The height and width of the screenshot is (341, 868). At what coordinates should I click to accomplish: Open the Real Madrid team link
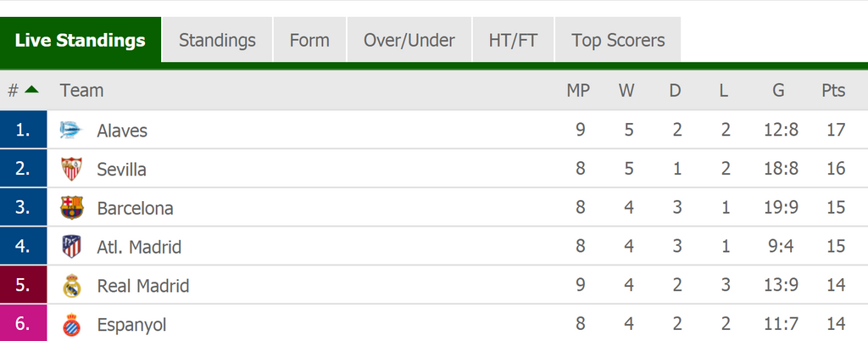(142, 286)
